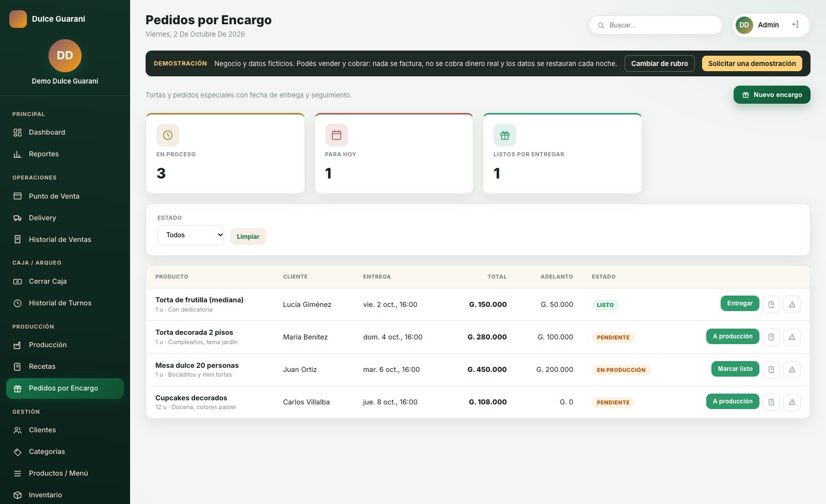The height and width of the screenshot is (504, 826).
Task: Open Categorías in sidebar
Action: (x=65, y=451)
